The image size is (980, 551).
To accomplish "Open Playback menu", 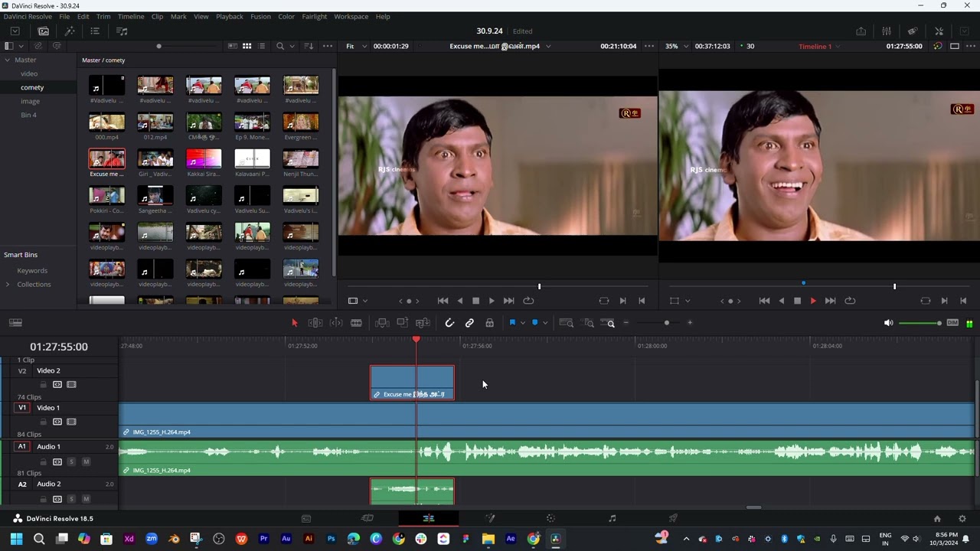I will pos(229,16).
